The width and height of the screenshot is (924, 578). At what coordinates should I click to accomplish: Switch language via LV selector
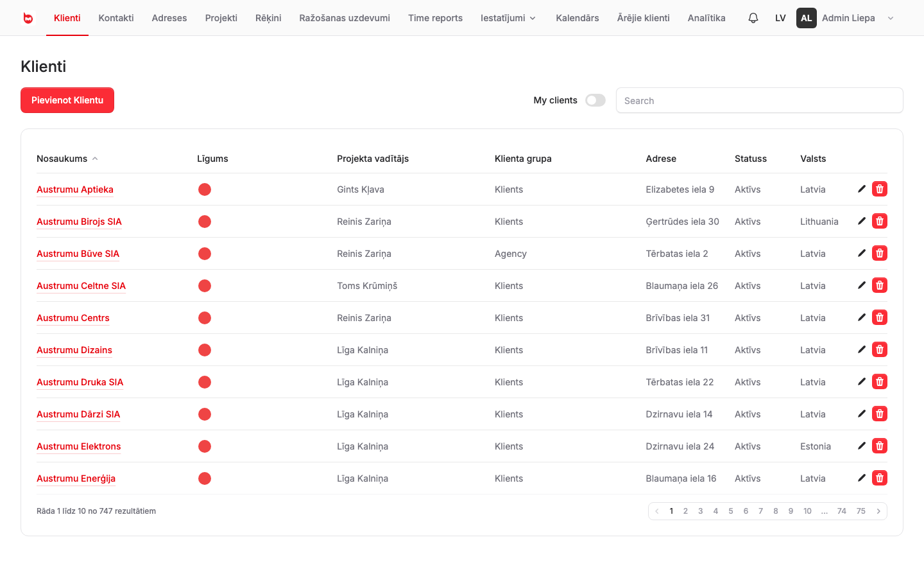click(780, 18)
